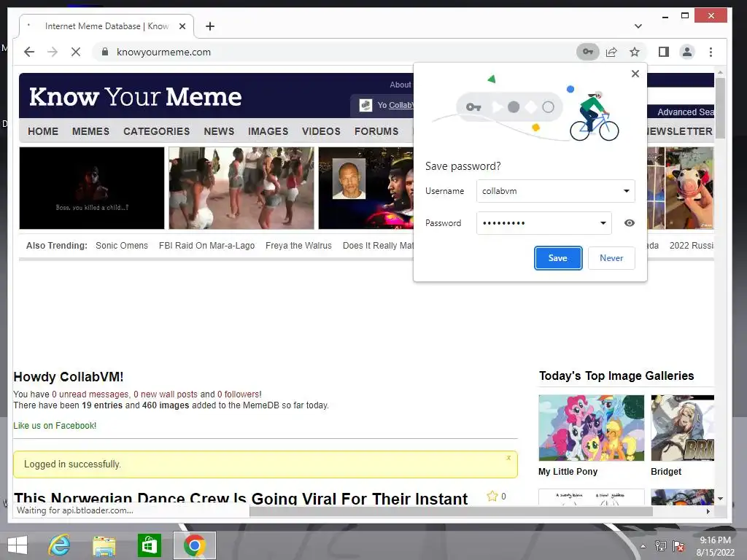Image resolution: width=747 pixels, height=560 pixels.
Task: Click the Chrome profile avatar icon
Action: tap(687, 52)
